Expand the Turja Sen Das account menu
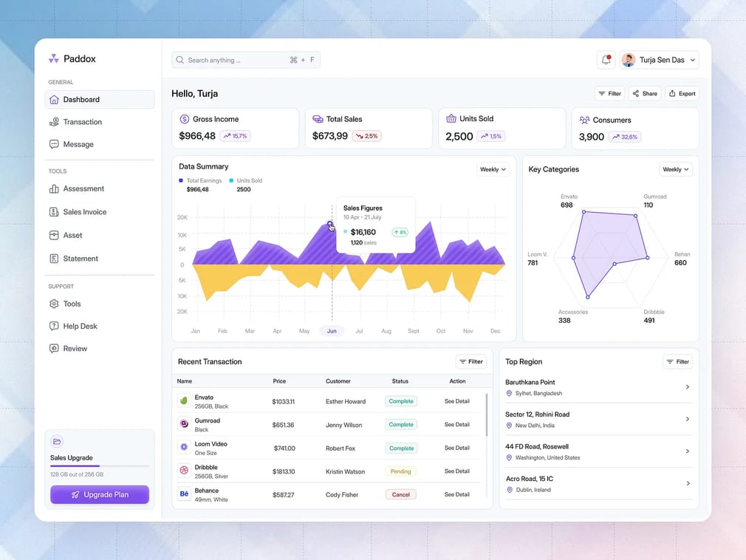This screenshot has width=746, height=560. point(693,60)
